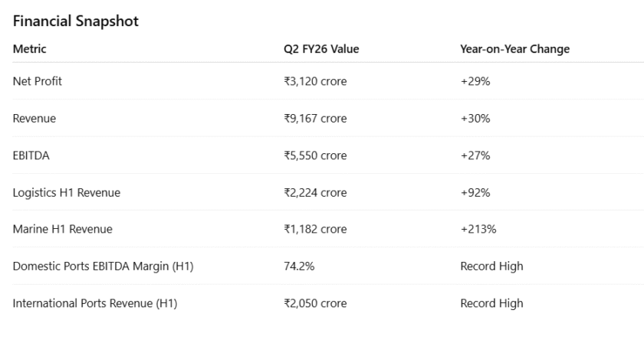The width and height of the screenshot is (644, 343).
Task: Click the Q2 FY26 Value column header
Action: (321, 50)
